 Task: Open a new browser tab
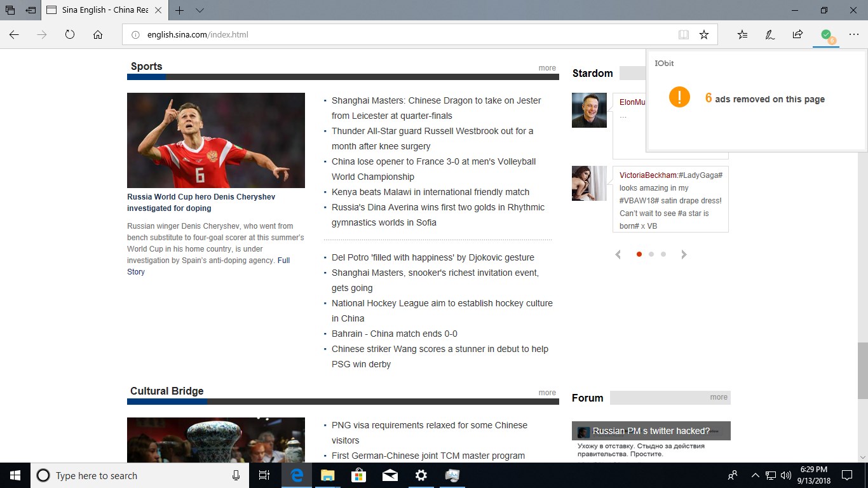[180, 10]
